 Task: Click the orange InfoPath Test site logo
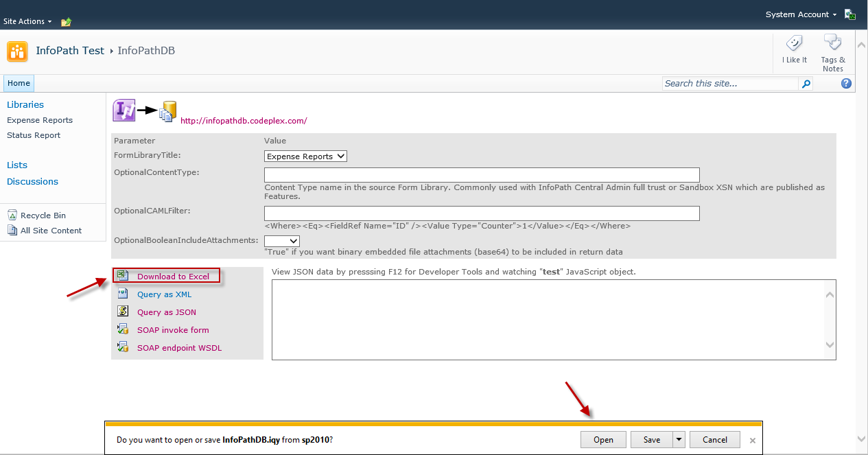pos(17,51)
